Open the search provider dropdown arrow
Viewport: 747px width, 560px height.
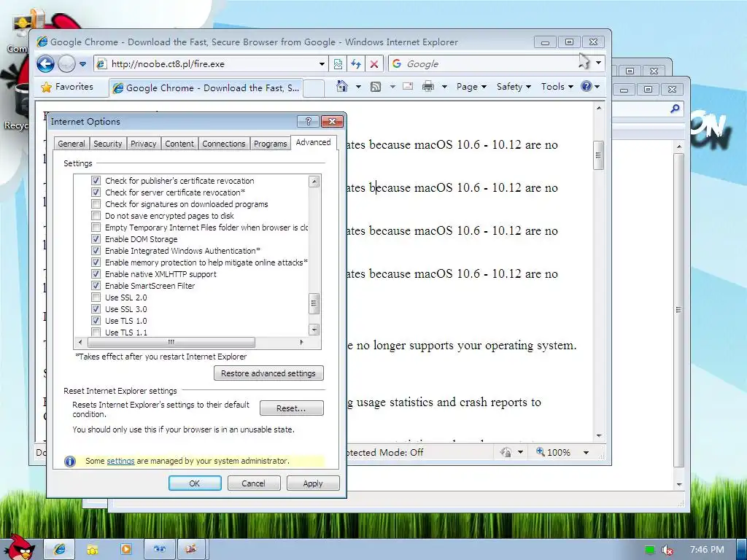point(599,63)
